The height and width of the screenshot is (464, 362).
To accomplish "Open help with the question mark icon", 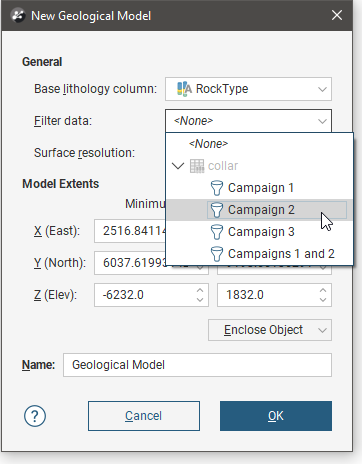I will 35,416.
